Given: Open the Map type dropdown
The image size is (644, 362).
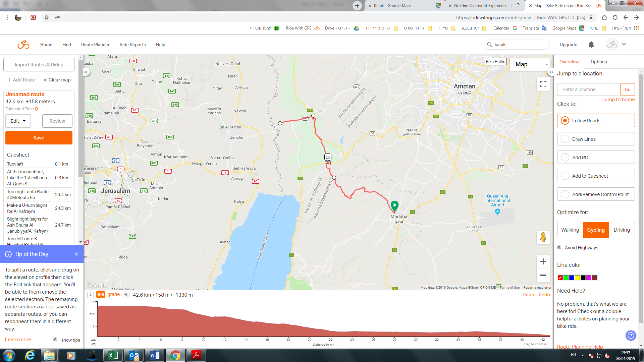Looking at the screenshot, I should tap(530, 64).
